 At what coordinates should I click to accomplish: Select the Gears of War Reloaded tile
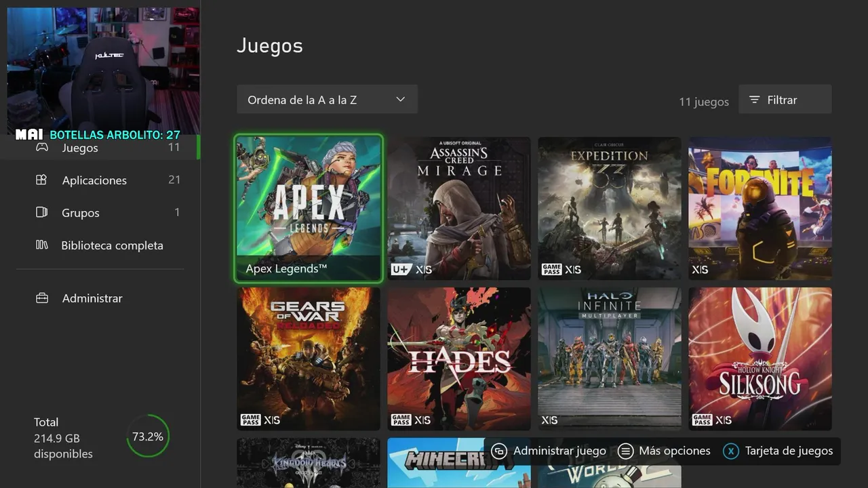(309, 359)
